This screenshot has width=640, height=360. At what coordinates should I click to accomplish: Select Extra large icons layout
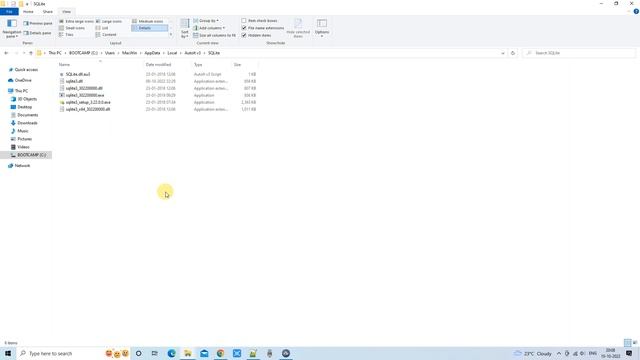pyautogui.click(x=76, y=21)
